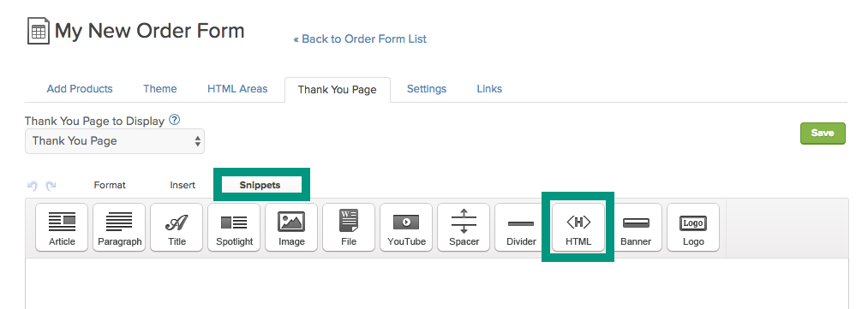Add a Title snippet
The image size is (868, 309).
pyautogui.click(x=177, y=227)
